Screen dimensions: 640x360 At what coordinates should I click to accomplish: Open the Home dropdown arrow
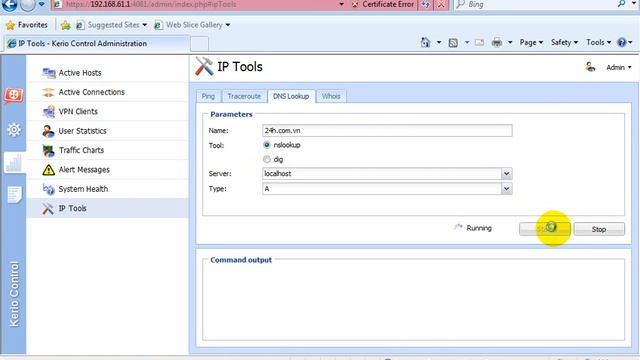coord(439,42)
